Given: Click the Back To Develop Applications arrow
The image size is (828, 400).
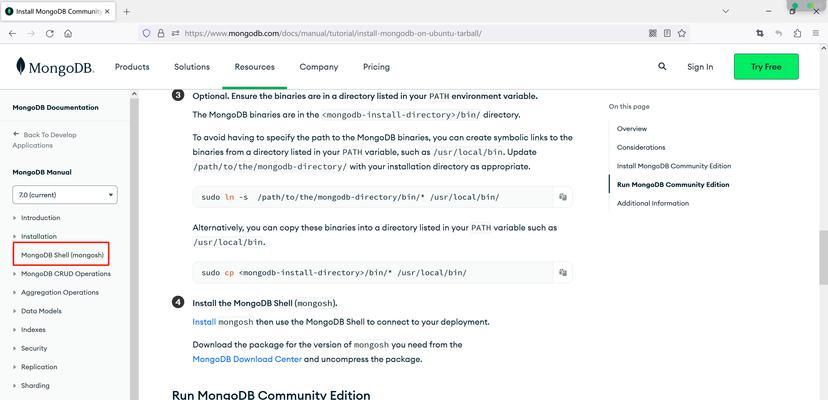Looking at the screenshot, I should pos(16,134).
